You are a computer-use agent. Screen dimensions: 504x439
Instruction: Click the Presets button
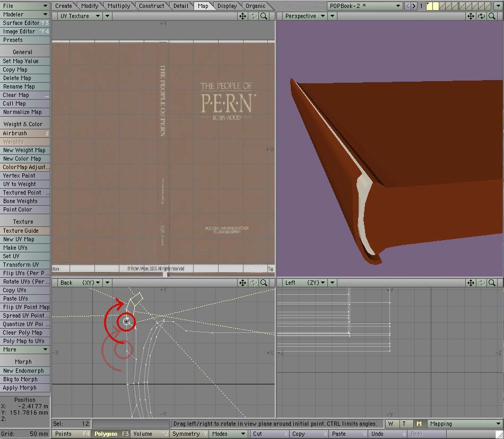25,40
